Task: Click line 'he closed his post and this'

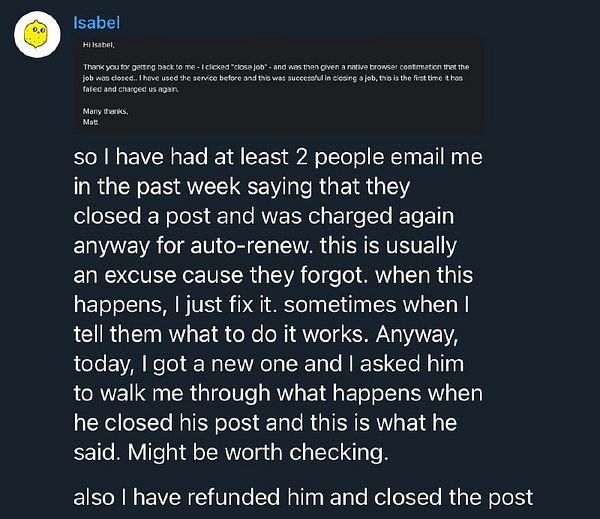Action: [x=265, y=423]
